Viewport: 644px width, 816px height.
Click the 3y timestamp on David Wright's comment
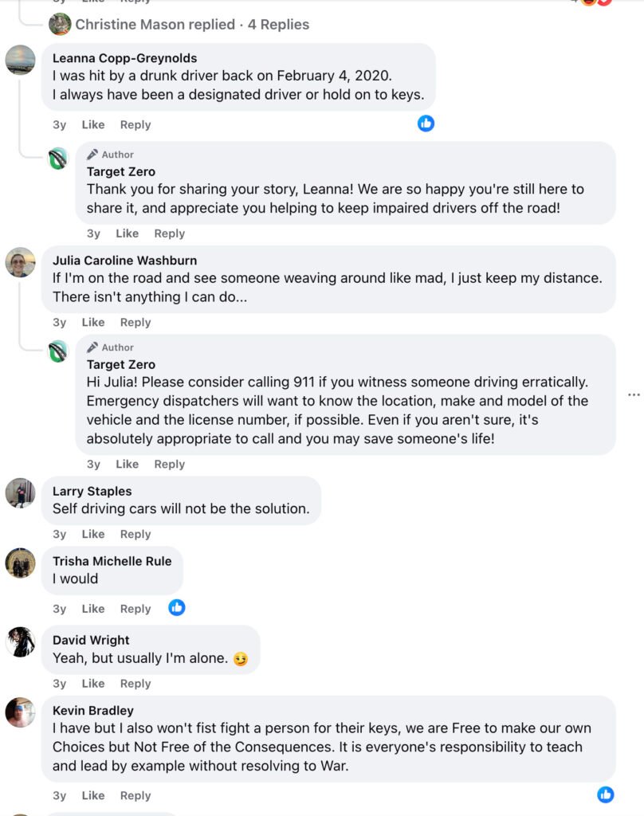(x=60, y=683)
